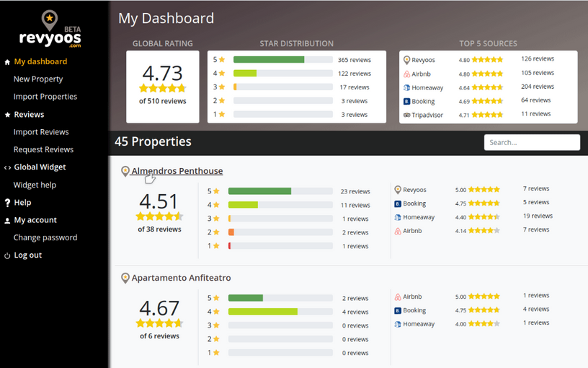Click 5-star green bar in global Star Distribution

coord(269,60)
